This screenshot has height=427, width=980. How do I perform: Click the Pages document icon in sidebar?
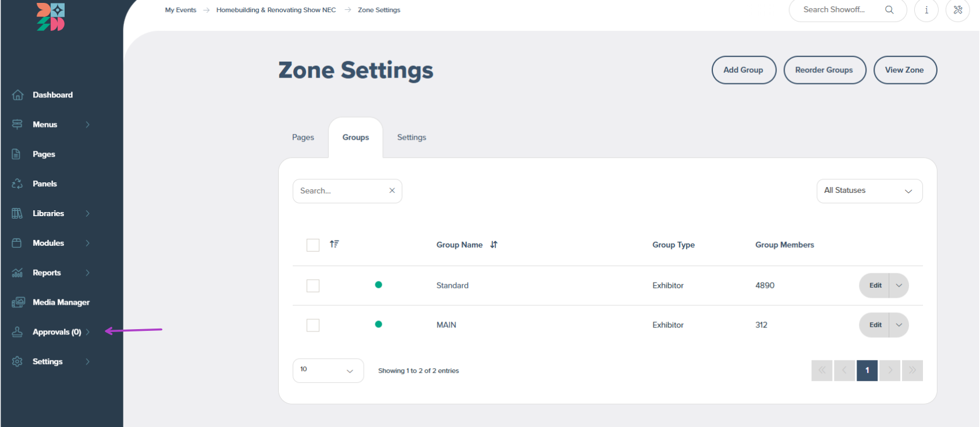16,154
